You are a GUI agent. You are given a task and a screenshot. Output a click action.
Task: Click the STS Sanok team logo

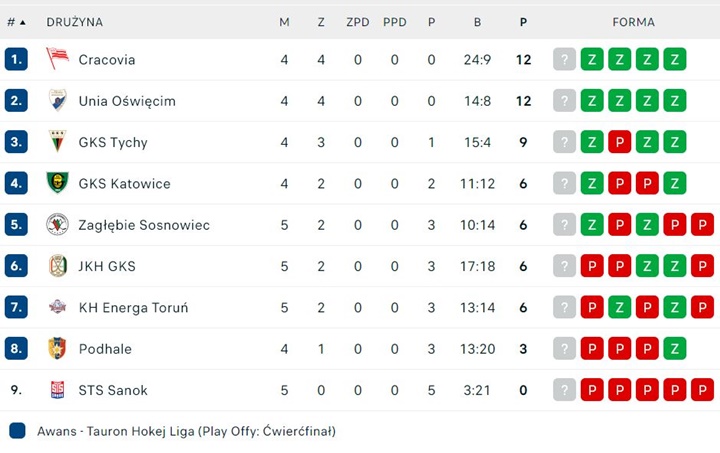(57, 390)
